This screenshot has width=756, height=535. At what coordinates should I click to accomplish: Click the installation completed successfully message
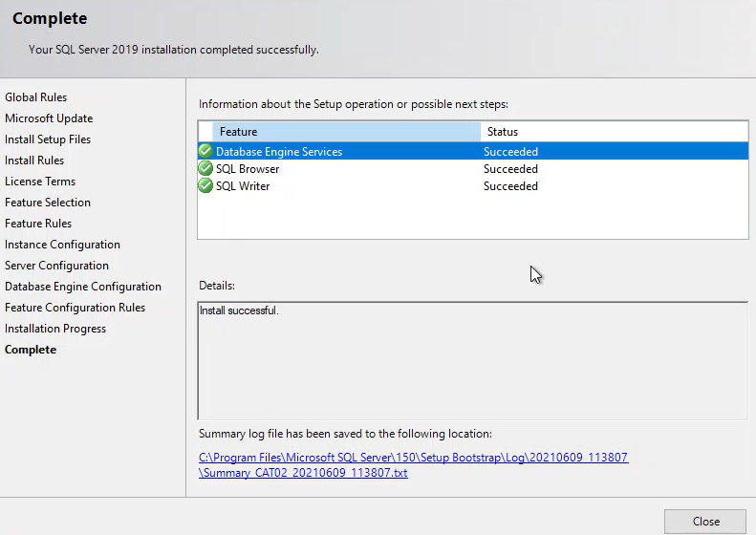tap(174, 50)
